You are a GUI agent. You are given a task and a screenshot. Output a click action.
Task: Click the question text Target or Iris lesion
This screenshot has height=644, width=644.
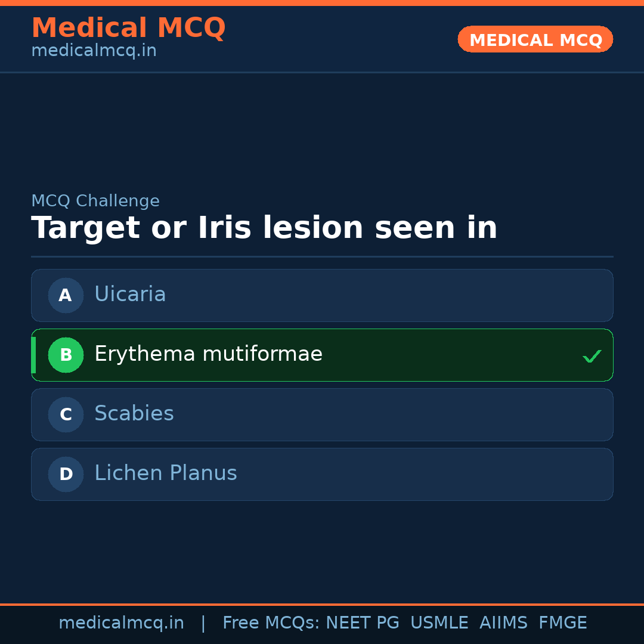(264, 227)
